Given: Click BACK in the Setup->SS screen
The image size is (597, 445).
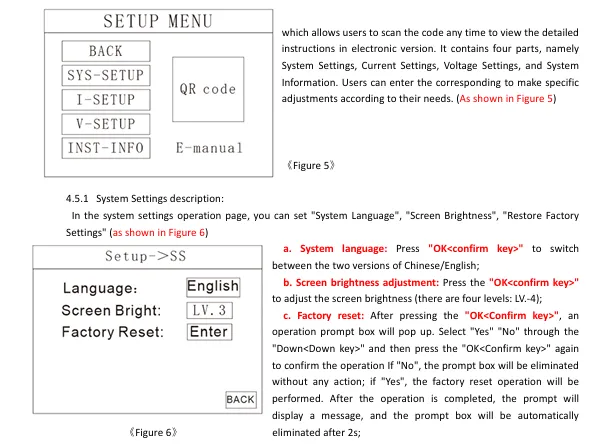Looking at the screenshot, I should click(x=241, y=400).
